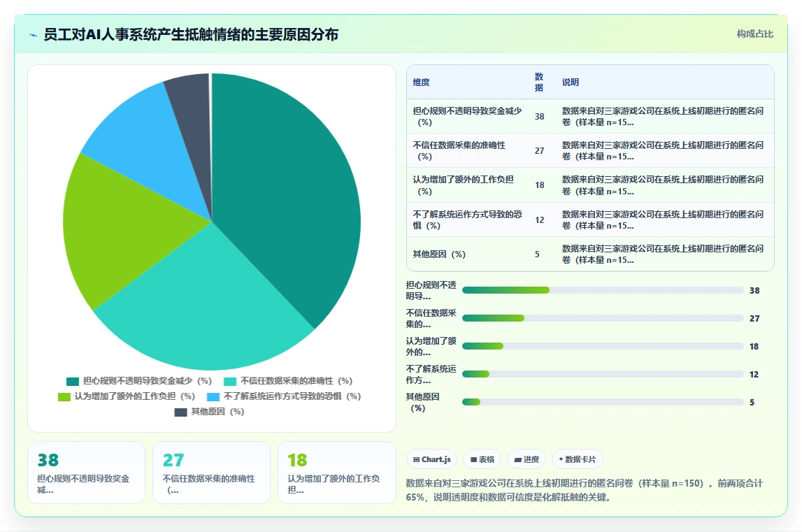This screenshot has width=802, height=532.
Task: Click the 说明 table column header
Action: pyautogui.click(x=571, y=82)
